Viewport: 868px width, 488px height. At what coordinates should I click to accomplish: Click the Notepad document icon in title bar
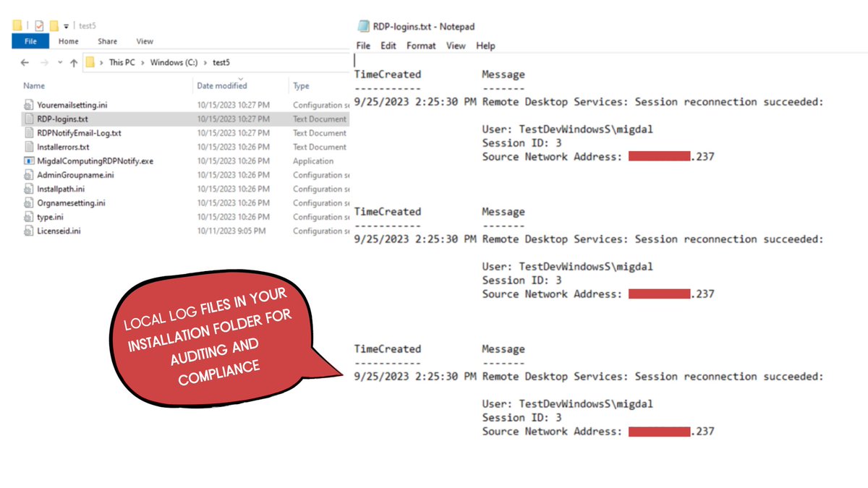click(365, 27)
